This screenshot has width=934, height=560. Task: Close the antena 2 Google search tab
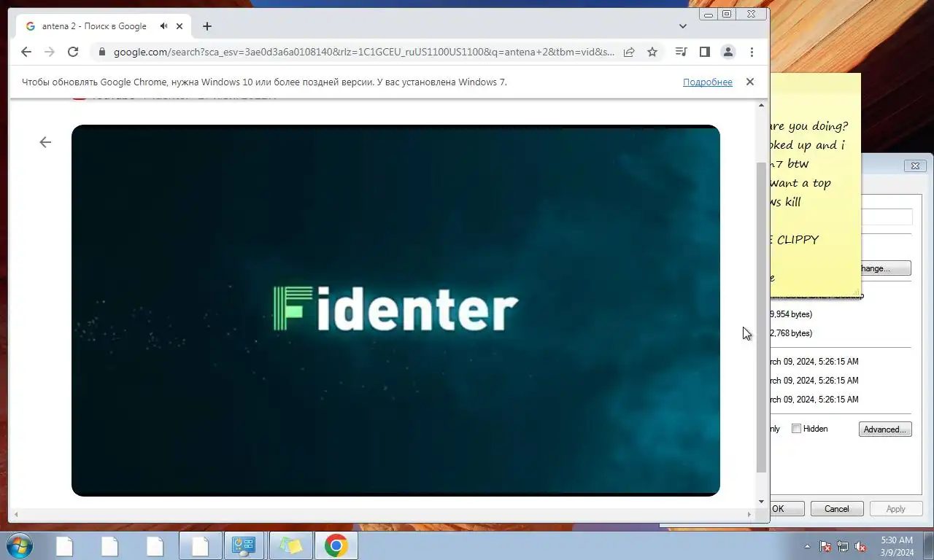[180, 26]
